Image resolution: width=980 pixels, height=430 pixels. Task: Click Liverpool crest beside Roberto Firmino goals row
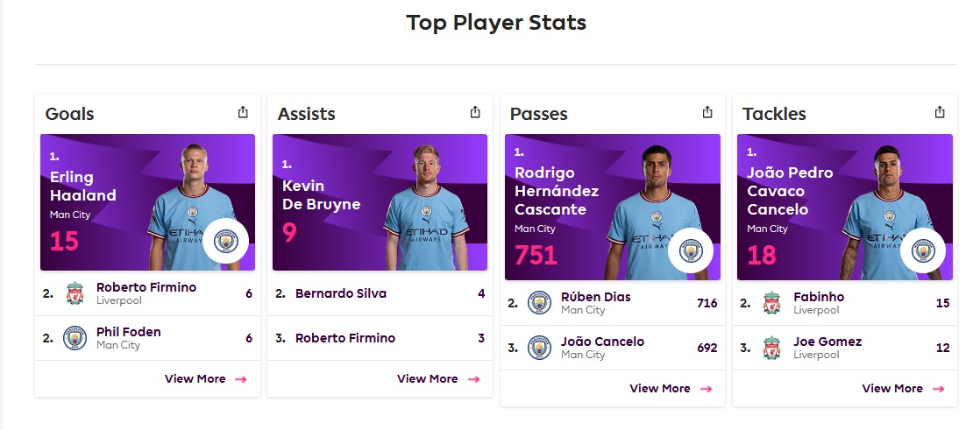pos(75,293)
